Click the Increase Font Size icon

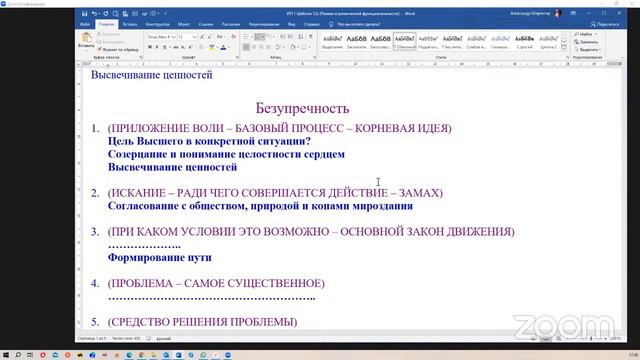202,37
